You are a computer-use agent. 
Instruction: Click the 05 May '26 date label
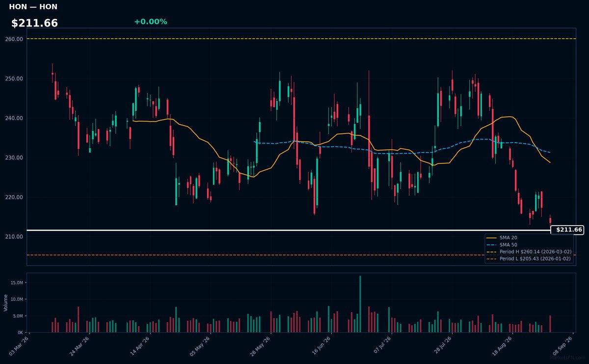201,346
